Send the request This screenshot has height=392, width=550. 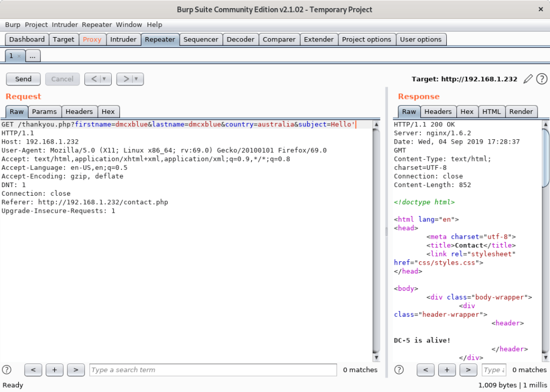click(23, 79)
